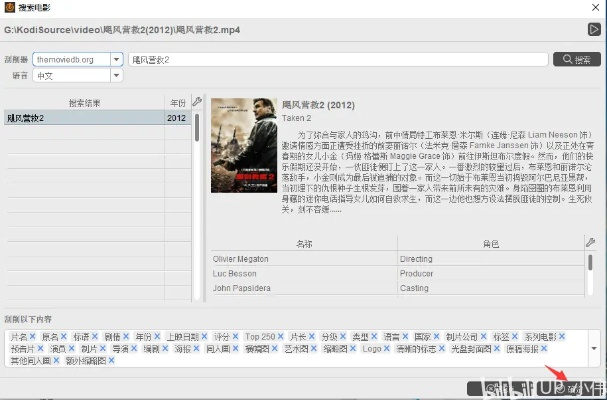Remove the 片长 tag with its X
The height and width of the screenshot is (400, 607).
pos(312,336)
